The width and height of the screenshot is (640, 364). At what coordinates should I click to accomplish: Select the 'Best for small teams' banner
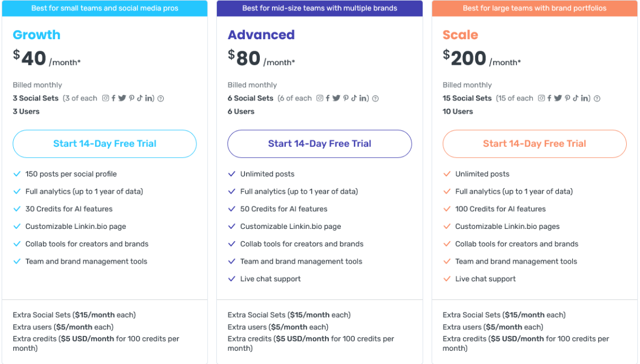(x=104, y=8)
